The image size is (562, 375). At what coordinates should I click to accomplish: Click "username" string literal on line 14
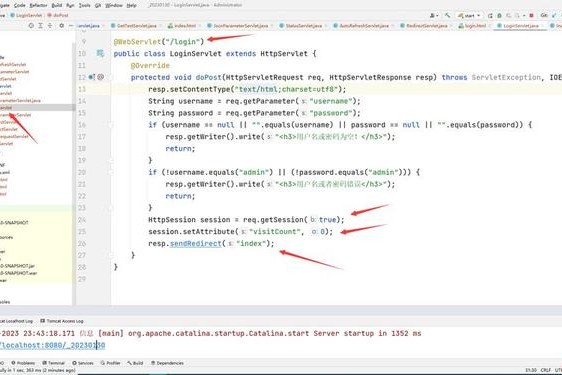330,101
